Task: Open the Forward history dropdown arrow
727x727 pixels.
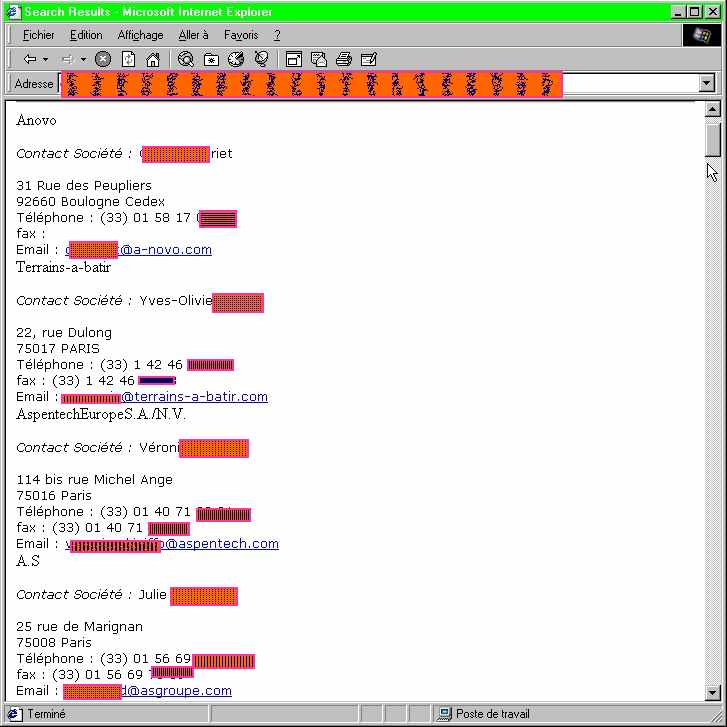Action: click(83, 59)
